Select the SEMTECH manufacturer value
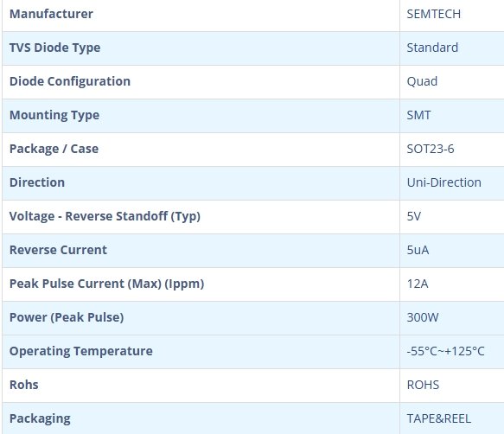 [434, 14]
